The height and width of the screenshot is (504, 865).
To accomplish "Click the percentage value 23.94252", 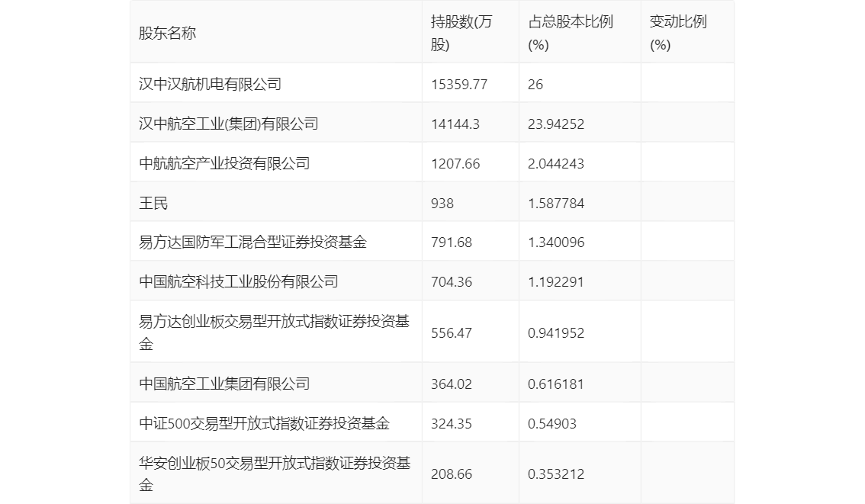I will tap(555, 124).
